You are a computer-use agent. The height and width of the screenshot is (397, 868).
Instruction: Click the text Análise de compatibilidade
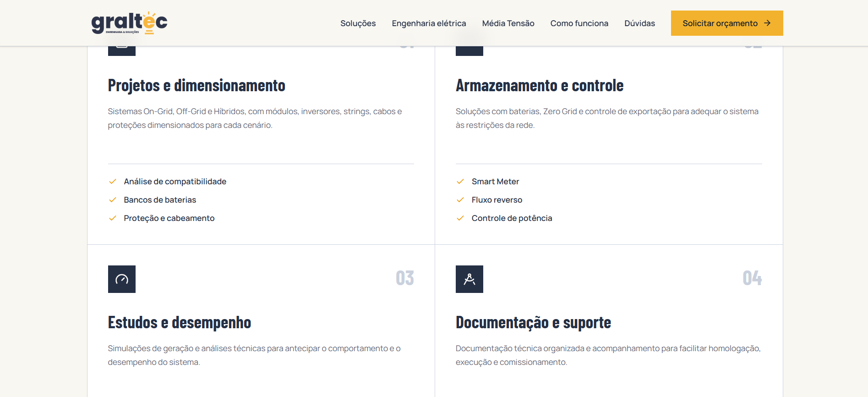pos(175,182)
